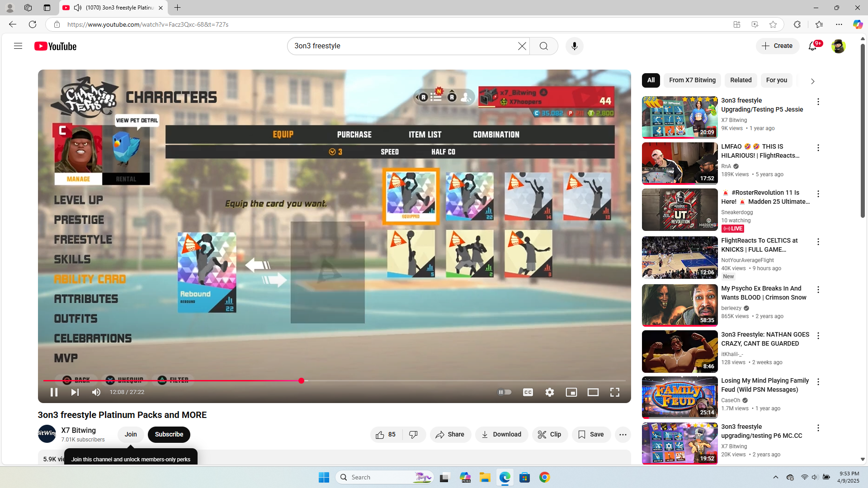The width and height of the screenshot is (868, 488).
Task: Open Microsoft Store from the taskbar
Action: pos(524,478)
